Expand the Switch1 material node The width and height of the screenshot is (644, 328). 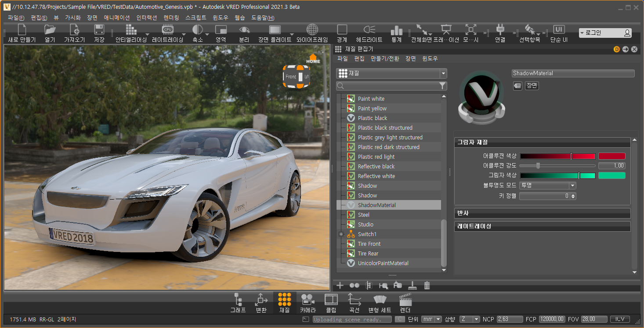341,234
